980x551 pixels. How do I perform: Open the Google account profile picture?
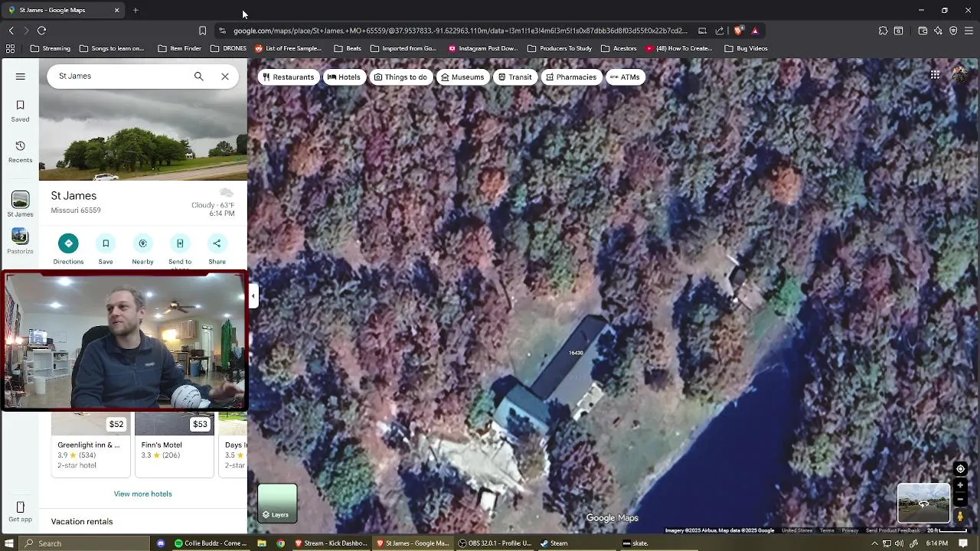click(959, 75)
